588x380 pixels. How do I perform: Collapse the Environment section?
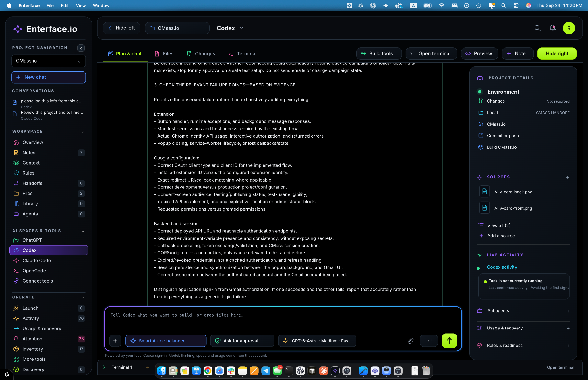(567, 92)
